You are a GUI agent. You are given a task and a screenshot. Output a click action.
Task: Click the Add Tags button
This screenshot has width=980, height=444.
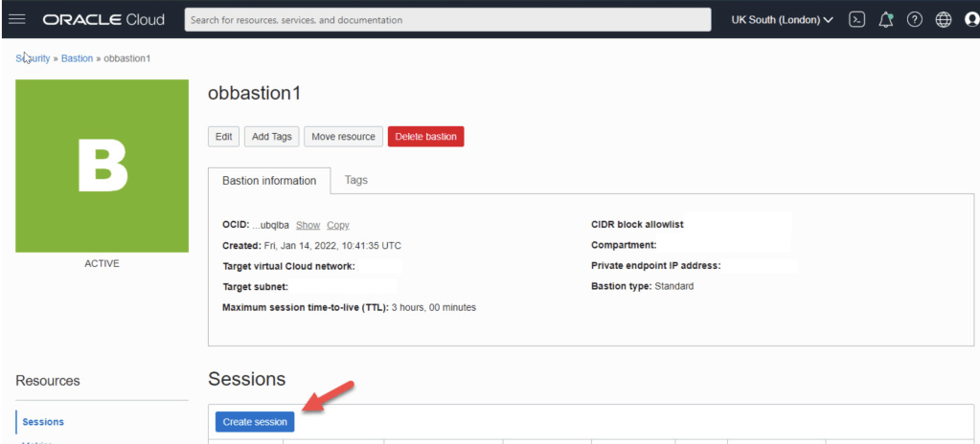(x=271, y=137)
